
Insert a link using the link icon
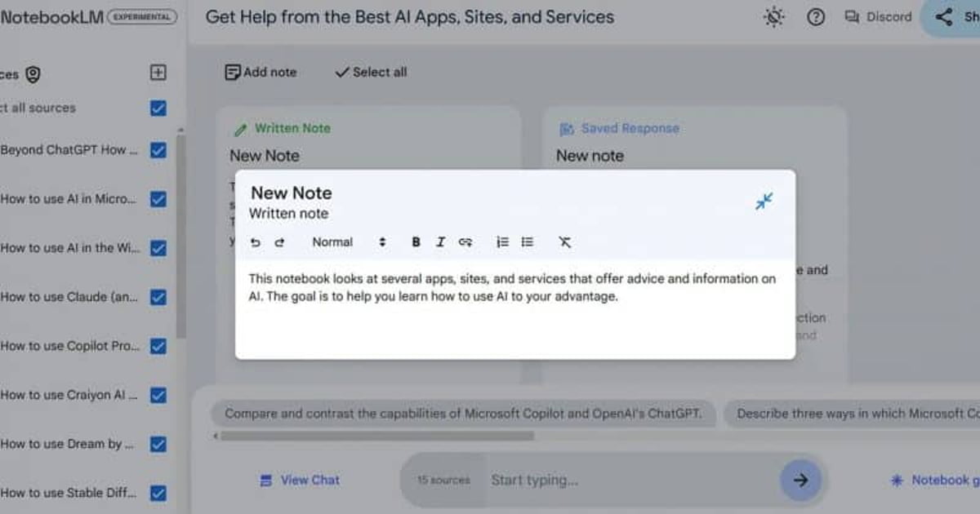tap(465, 242)
